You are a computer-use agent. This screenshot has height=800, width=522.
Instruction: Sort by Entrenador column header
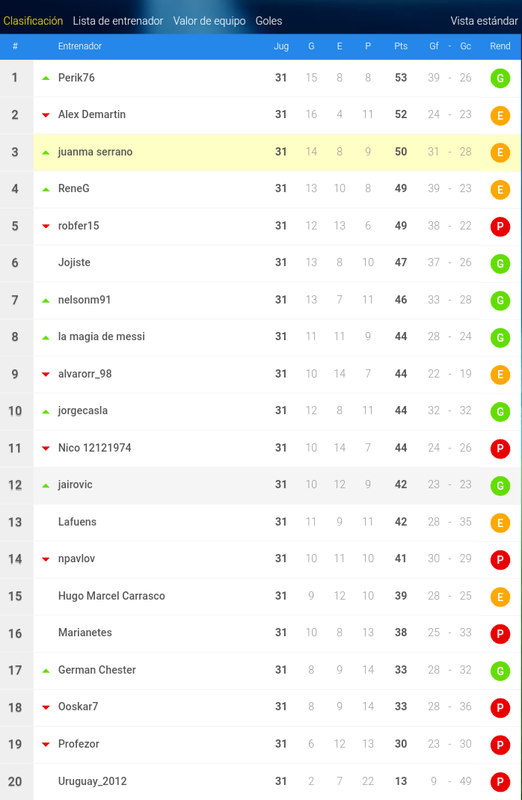pos(80,46)
